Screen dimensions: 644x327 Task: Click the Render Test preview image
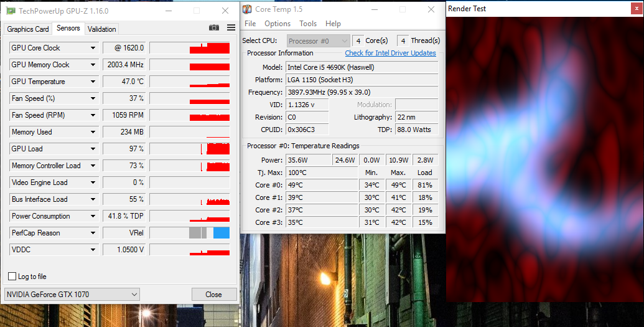coord(544,159)
